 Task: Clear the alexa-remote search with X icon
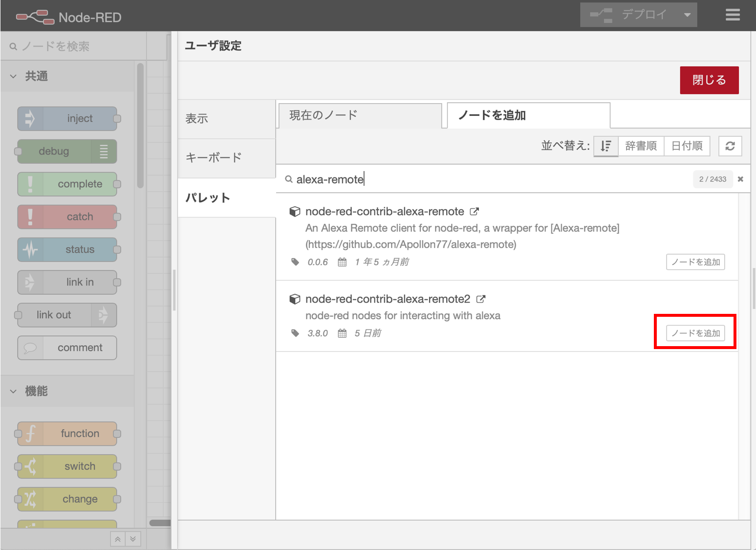click(x=740, y=179)
